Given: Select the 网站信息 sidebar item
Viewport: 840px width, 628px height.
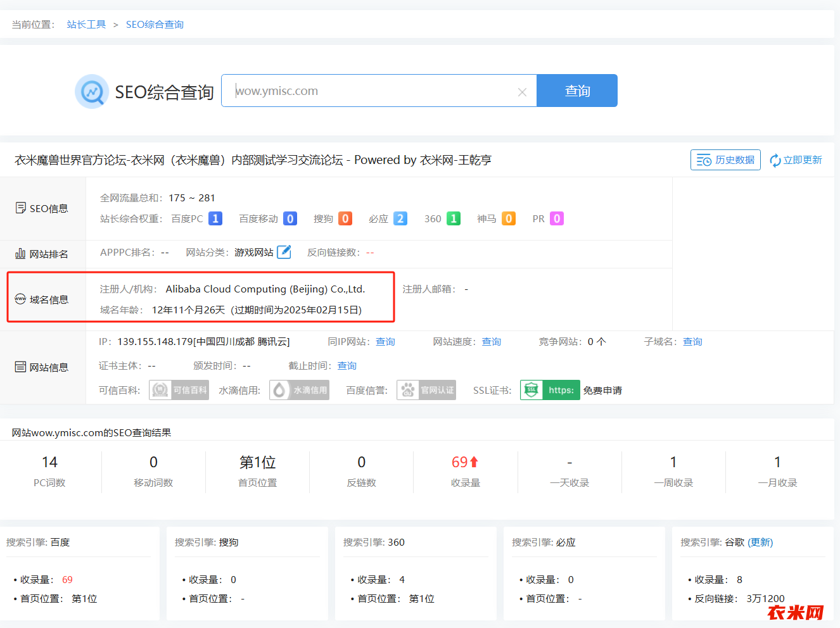Looking at the screenshot, I should tap(42, 367).
